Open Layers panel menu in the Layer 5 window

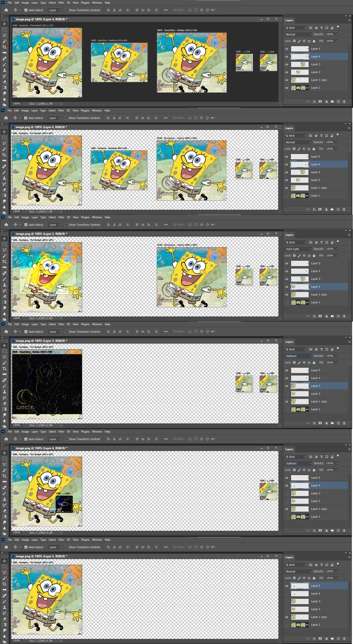[349, 557]
